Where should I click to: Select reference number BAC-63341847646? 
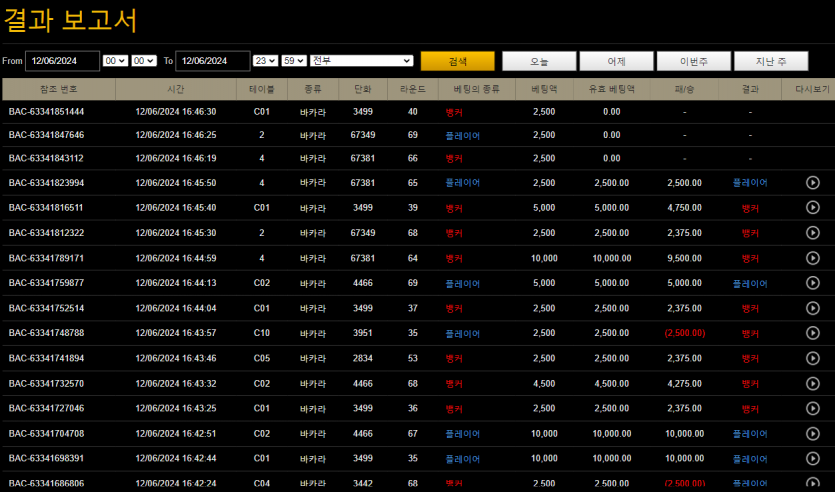pos(46,135)
